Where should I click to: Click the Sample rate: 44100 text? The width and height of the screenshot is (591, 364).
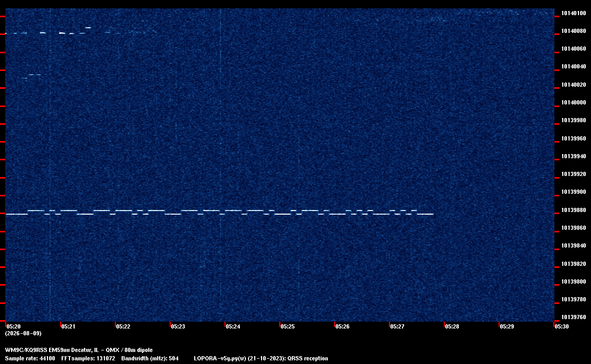pos(30,358)
